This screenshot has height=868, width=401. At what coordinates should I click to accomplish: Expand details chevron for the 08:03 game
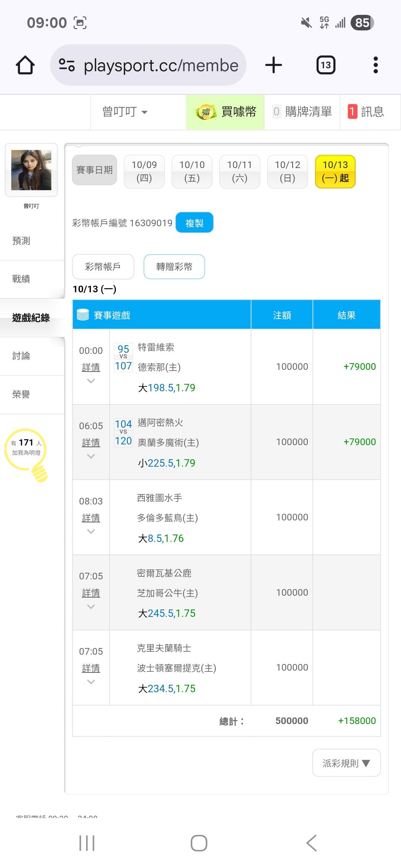pos(91,532)
